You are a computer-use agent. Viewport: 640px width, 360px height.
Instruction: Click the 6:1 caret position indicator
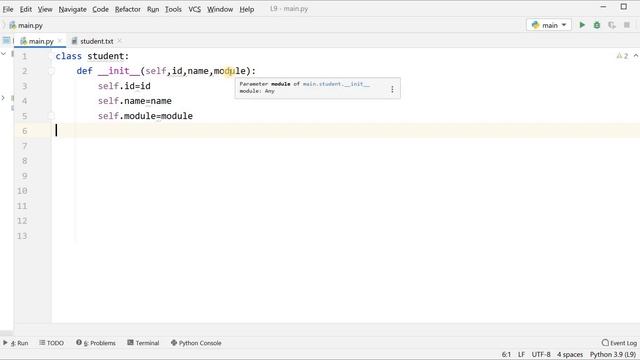(x=506, y=354)
